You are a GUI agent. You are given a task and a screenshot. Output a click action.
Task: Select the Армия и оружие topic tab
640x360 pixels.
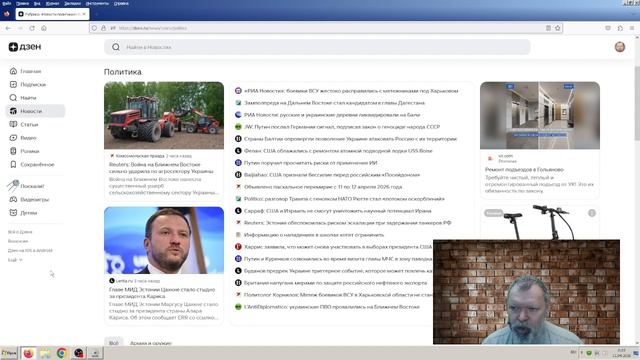click(151, 343)
